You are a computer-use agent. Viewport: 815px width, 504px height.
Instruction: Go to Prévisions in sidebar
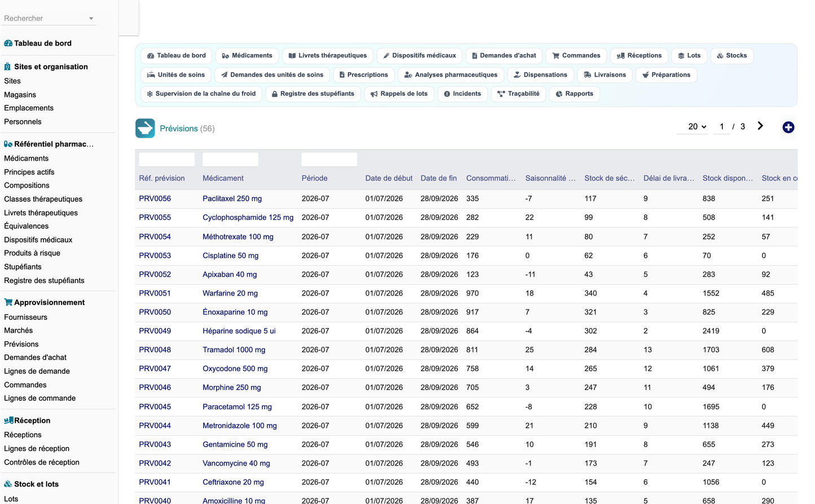pyautogui.click(x=21, y=344)
